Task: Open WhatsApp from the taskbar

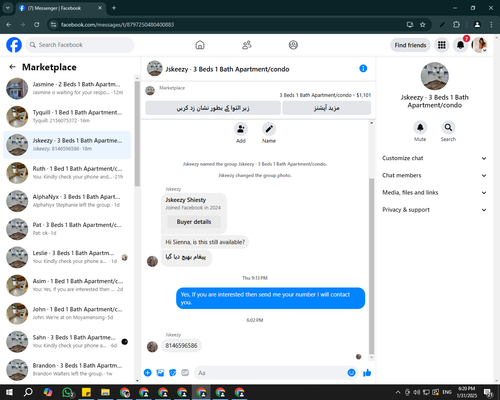Action: (68, 392)
